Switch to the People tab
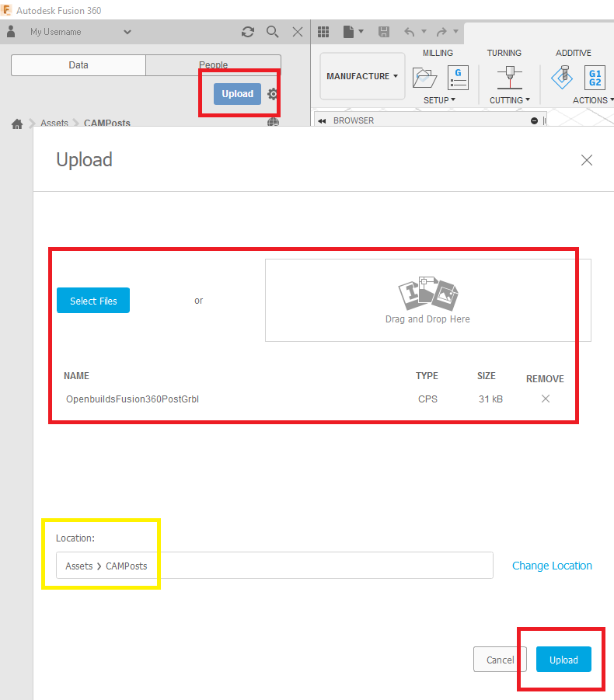Image resolution: width=614 pixels, height=700 pixels. pyautogui.click(x=213, y=65)
